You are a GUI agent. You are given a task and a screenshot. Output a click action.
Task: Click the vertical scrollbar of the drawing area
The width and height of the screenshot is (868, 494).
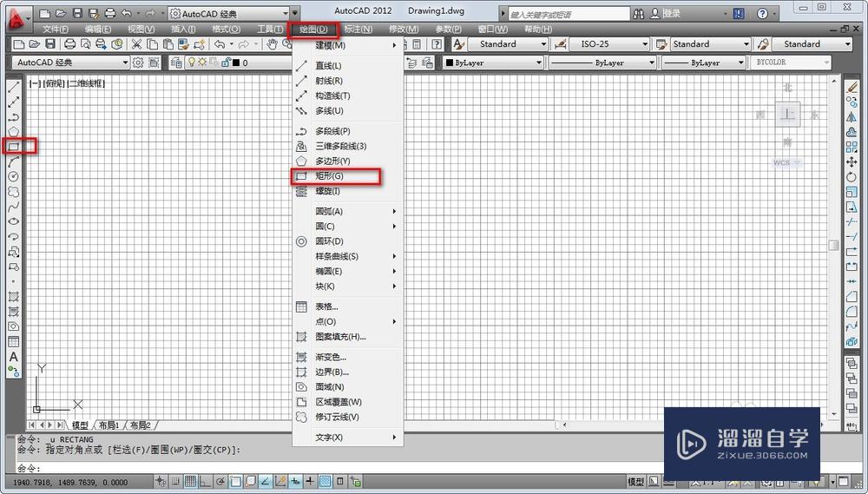(834, 247)
